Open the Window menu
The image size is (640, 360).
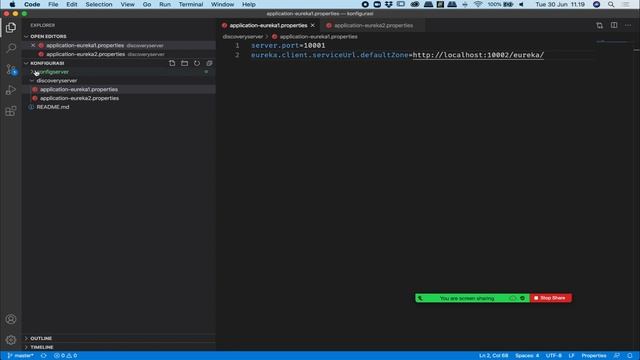point(222,4)
